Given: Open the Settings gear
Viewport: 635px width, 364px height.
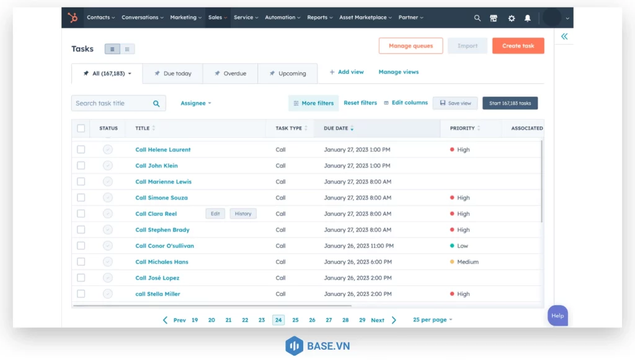Looking at the screenshot, I should click(x=511, y=17).
